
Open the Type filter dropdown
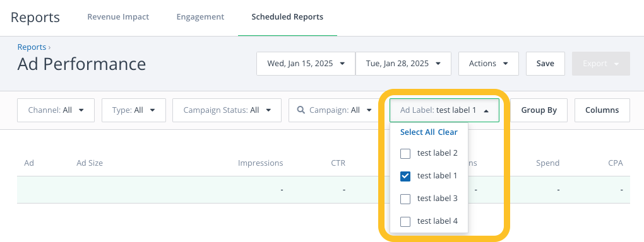tap(133, 110)
